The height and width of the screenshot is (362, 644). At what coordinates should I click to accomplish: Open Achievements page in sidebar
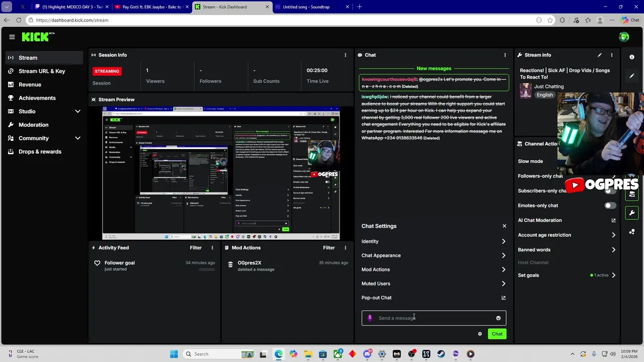[x=44, y=98]
